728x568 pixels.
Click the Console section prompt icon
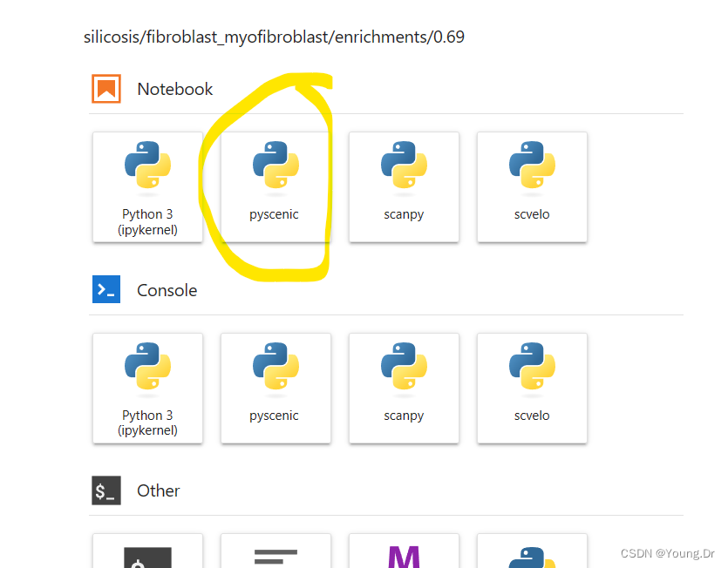[106, 289]
